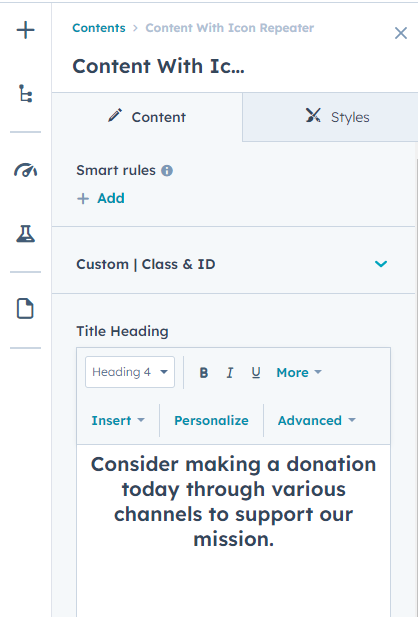
Task: Open the test flask icon
Action: click(x=26, y=233)
